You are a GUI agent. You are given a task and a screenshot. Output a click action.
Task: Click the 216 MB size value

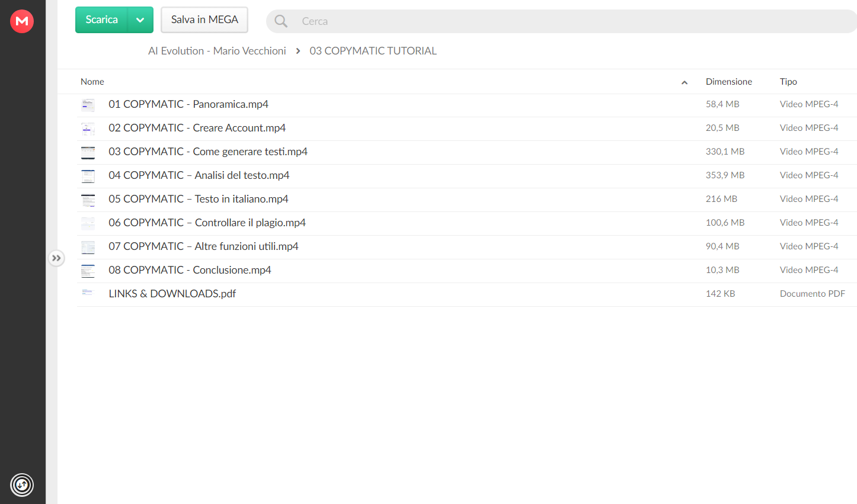(x=721, y=199)
